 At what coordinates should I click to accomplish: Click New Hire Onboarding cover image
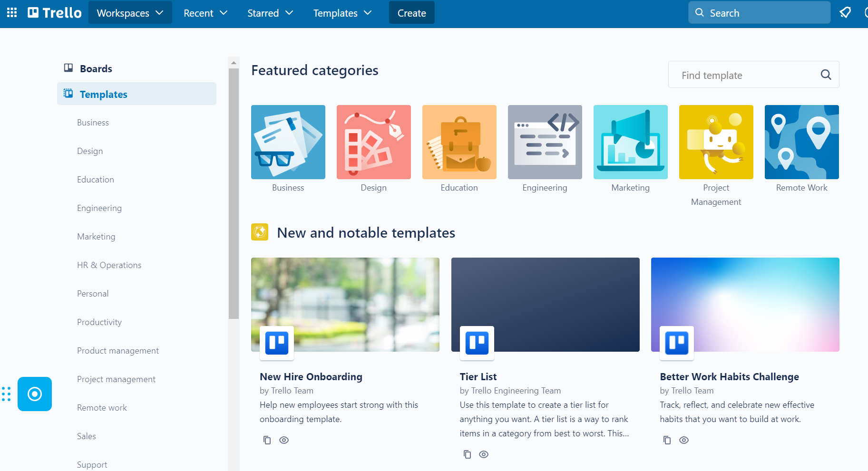coord(345,305)
